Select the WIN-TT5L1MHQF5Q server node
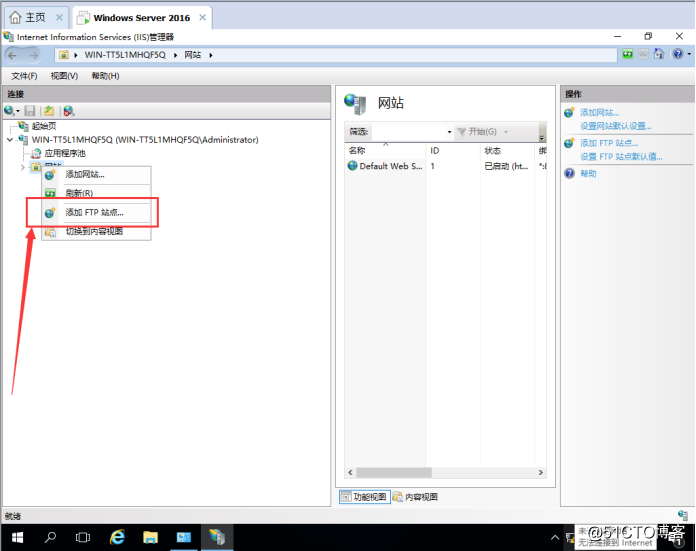 point(145,140)
